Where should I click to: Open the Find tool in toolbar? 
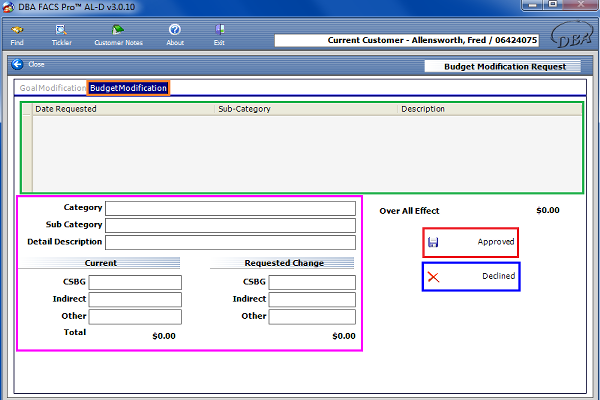point(17,35)
